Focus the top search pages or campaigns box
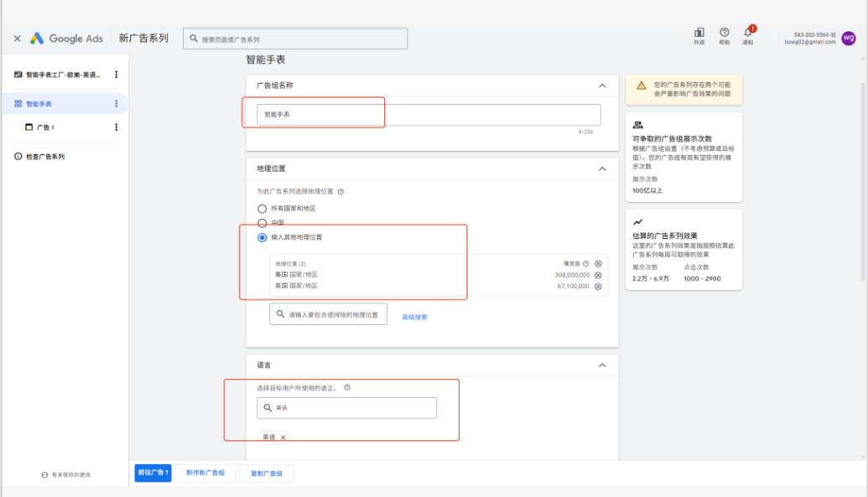868x497 pixels. point(295,39)
